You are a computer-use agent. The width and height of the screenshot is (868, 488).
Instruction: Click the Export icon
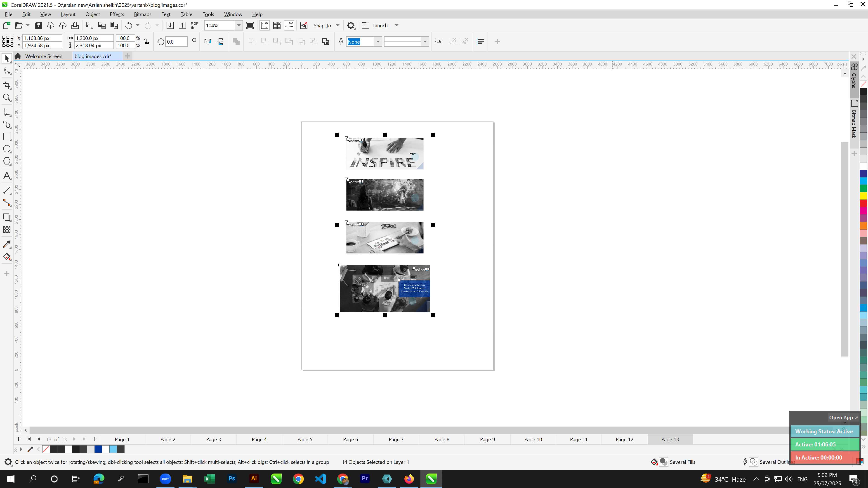(182, 25)
